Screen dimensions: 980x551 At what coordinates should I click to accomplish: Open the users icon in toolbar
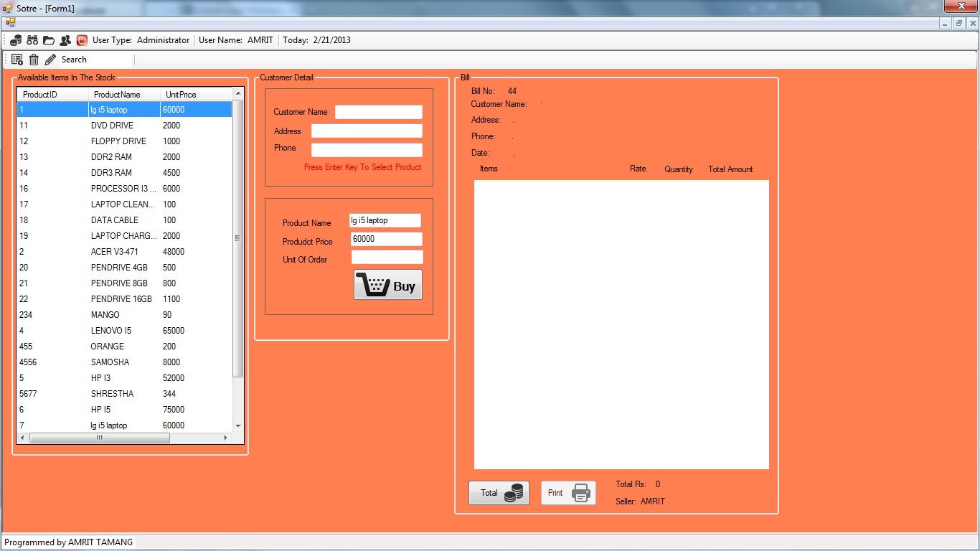click(65, 40)
